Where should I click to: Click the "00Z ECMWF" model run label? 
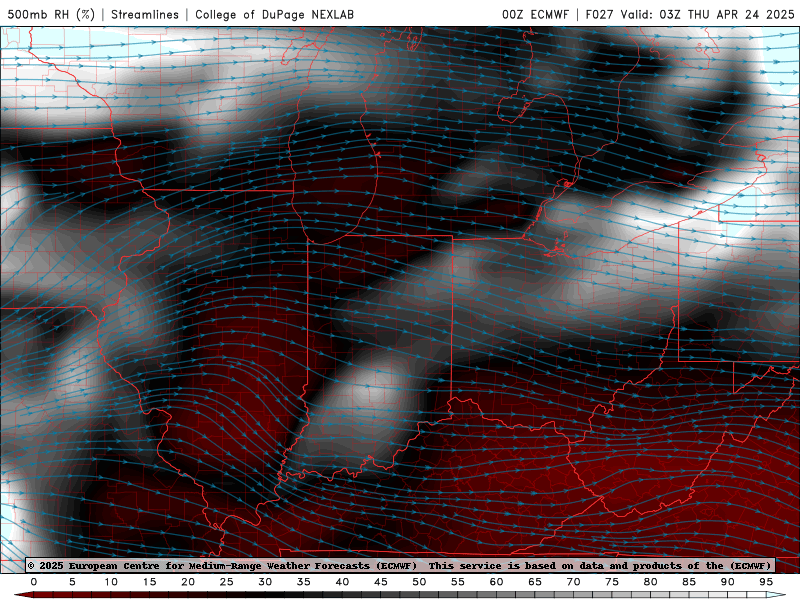coord(535,14)
